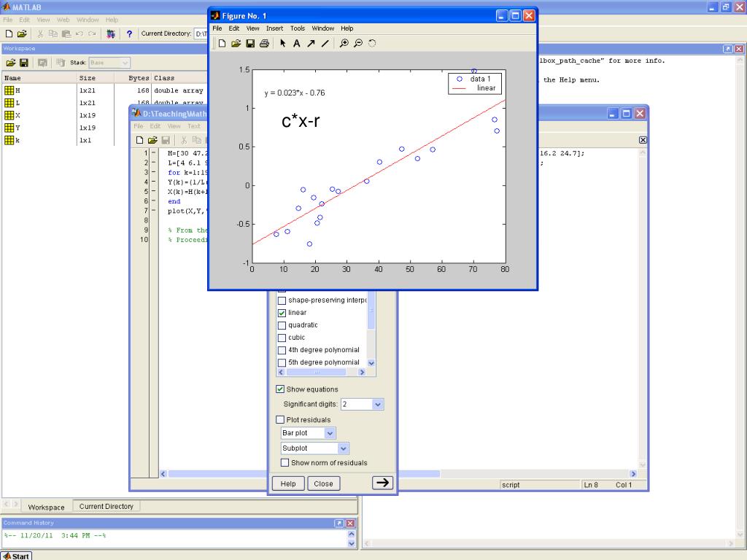
Task: Click Current Directory input field
Action: pos(201,34)
